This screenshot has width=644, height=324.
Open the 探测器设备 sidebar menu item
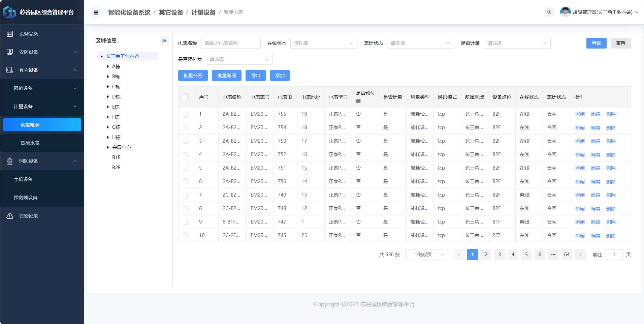[x=26, y=198]
